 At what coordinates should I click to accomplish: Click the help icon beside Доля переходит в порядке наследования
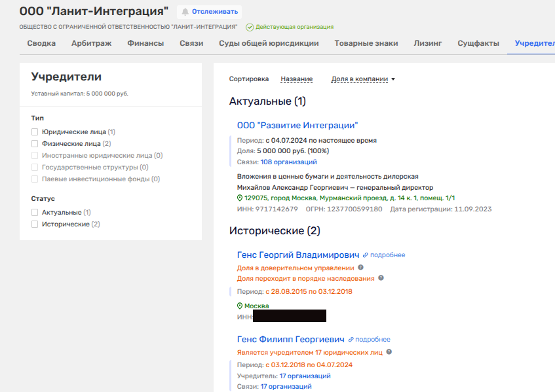(381, 278)
